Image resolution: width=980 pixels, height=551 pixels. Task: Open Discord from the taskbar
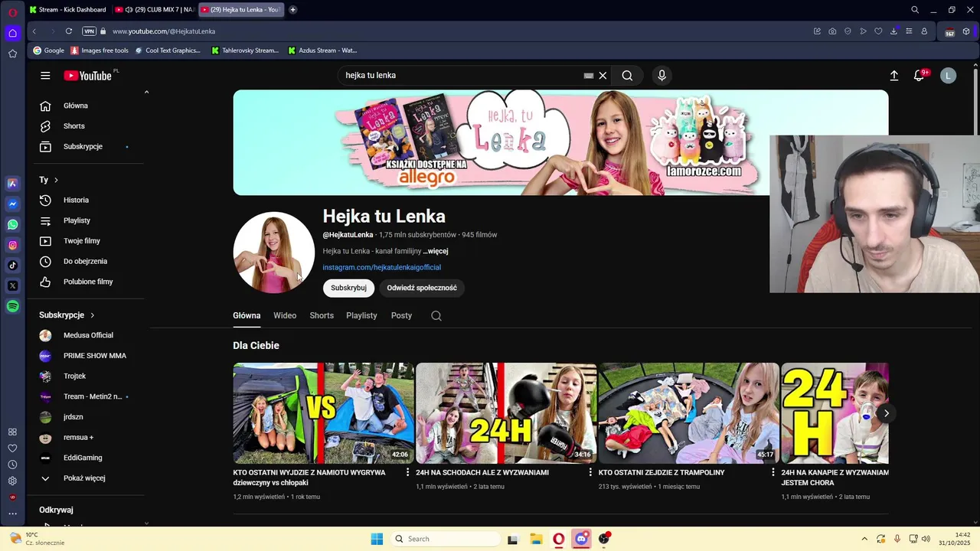tap(581, 539)
